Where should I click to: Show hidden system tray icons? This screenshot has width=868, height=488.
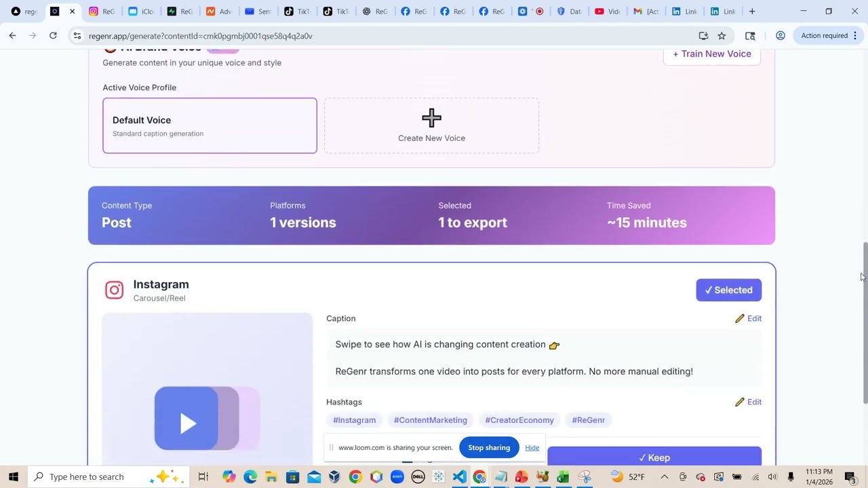tap(665, 476)
